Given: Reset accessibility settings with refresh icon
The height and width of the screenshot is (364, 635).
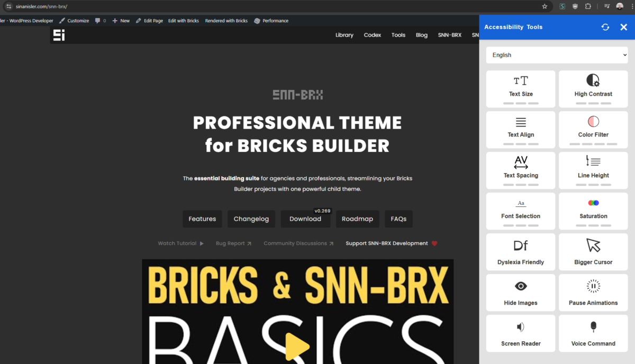Looking at the screenshot, I should click(x=605, y=27).
